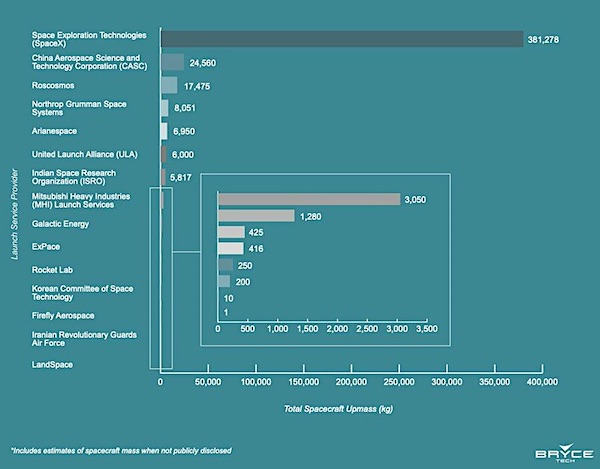Click the 'Launch Service Provider' axis title

coord(15,214)
